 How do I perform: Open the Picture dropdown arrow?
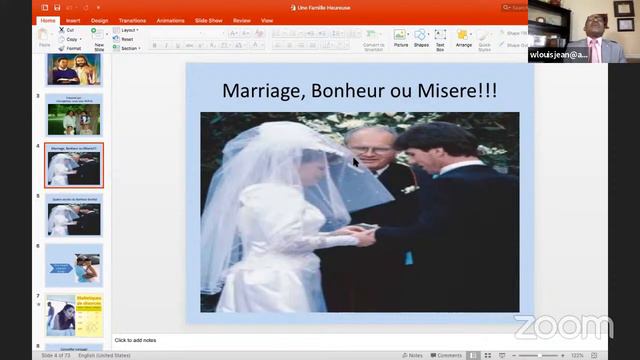[x=409, y=34]
